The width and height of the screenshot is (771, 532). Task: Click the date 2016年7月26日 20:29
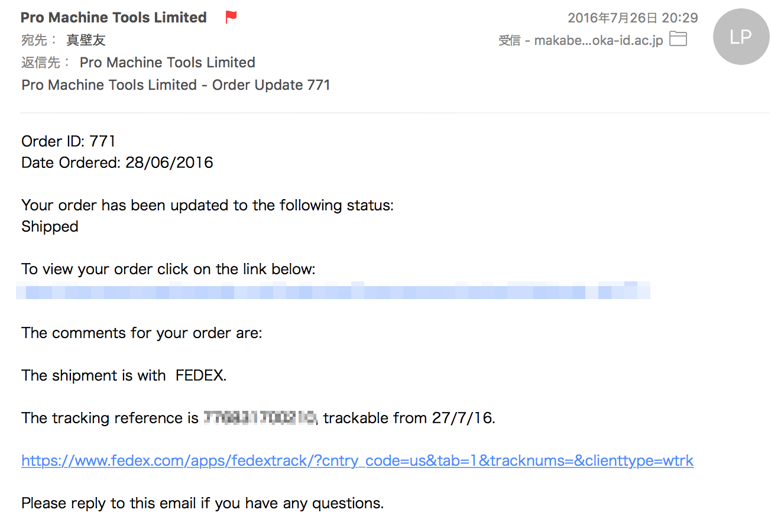632,18
